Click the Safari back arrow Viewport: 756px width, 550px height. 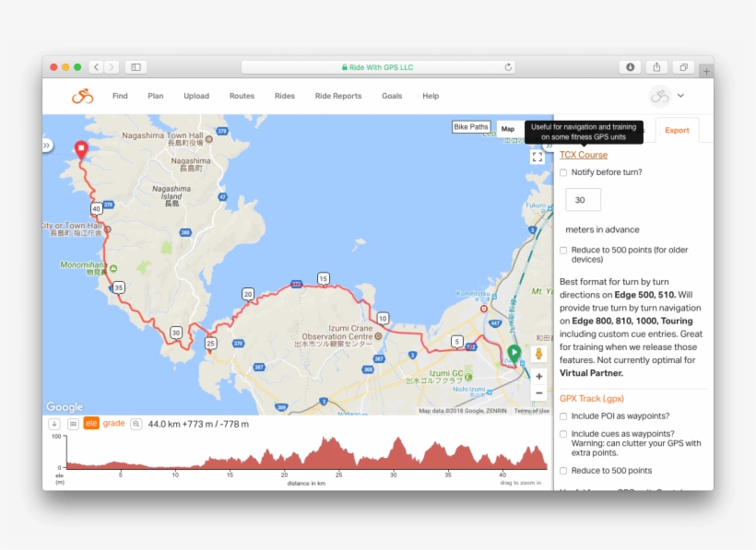(x=97, y=67)
